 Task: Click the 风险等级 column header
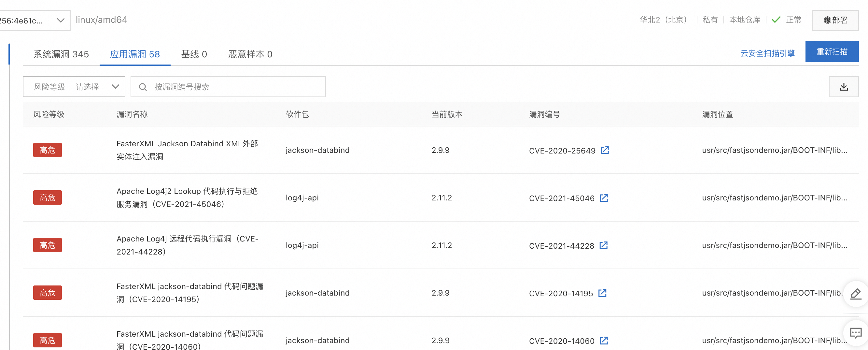click(49, 114)
